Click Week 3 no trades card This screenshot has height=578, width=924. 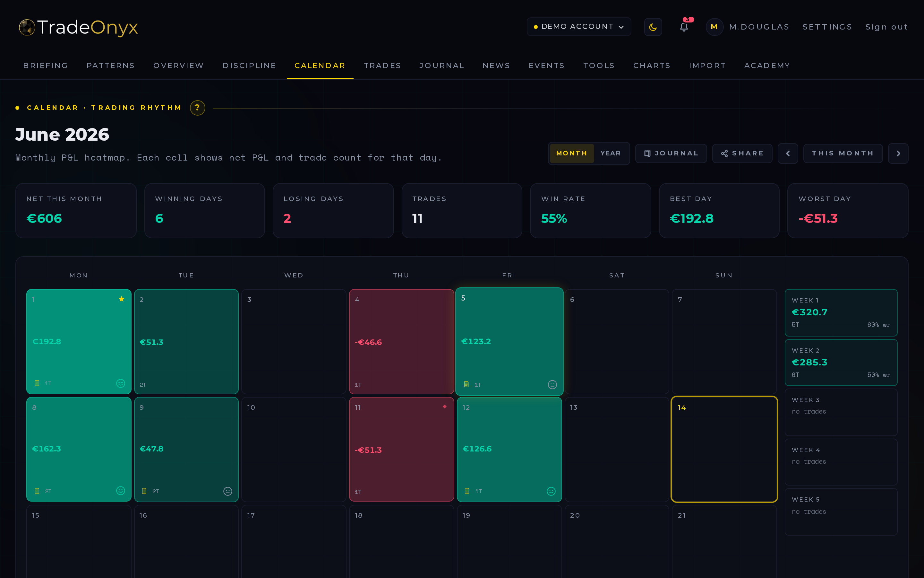(x=841, y=412)
